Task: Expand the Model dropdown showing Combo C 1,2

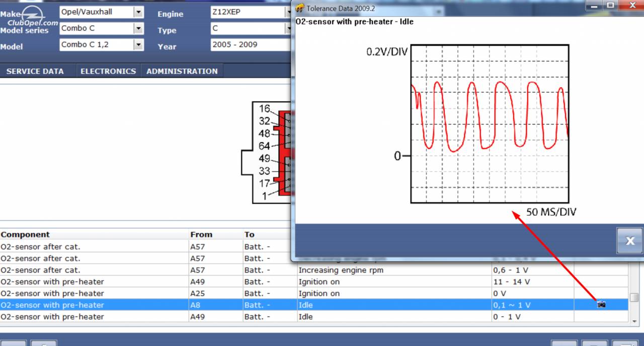Action: click(138, 45)
